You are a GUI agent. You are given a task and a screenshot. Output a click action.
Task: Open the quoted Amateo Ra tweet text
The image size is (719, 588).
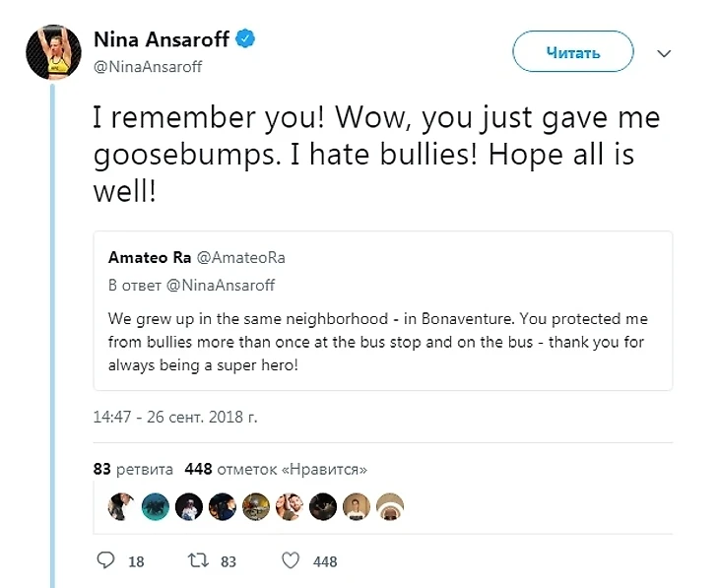click(x=379, y=343)
